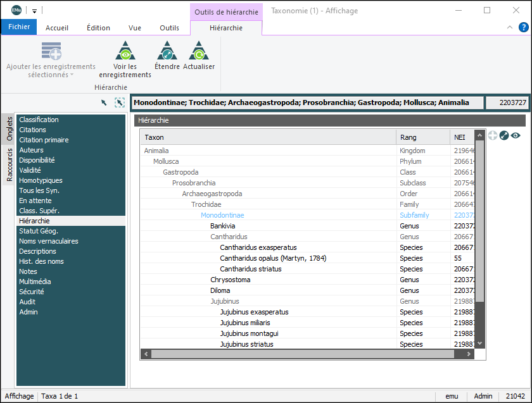The width and height of the screenshot is (532, 403).
Task: Click the Raccourcis vertical side tab
Action: 9,164
